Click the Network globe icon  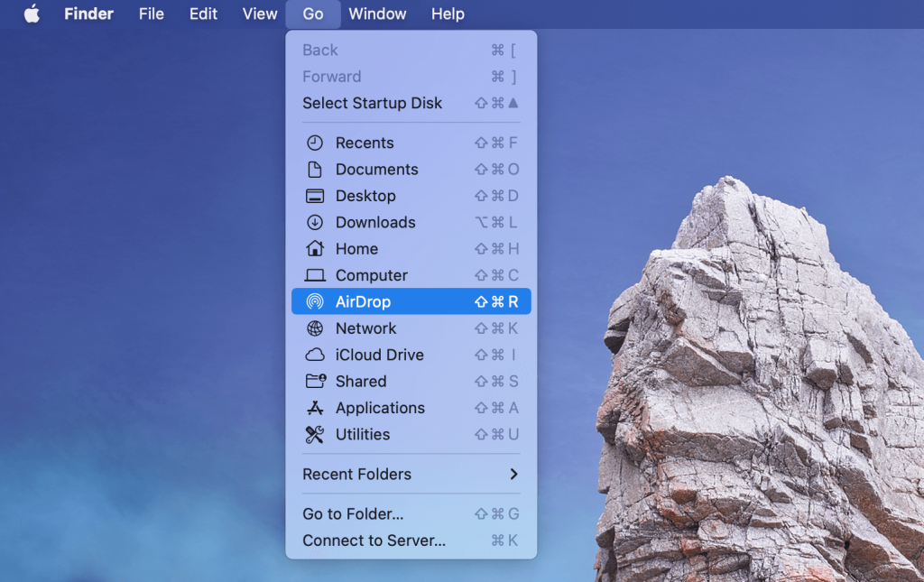315,328
